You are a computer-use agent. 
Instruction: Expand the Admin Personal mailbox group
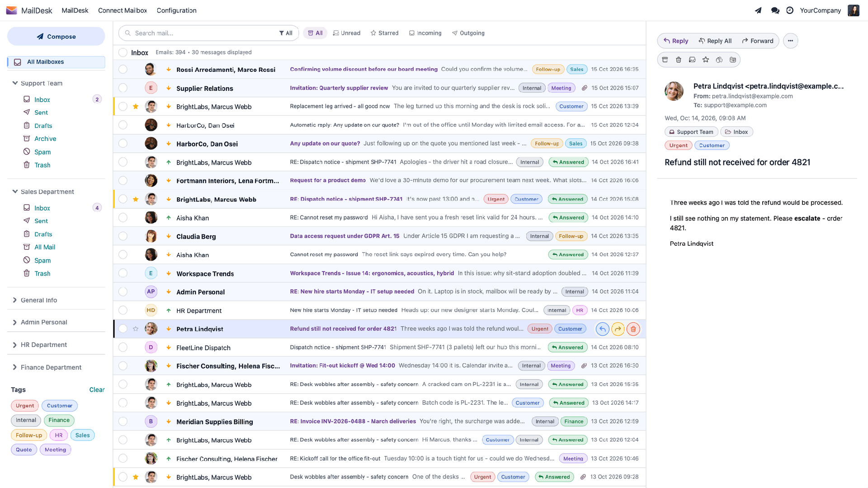point(15,322)
